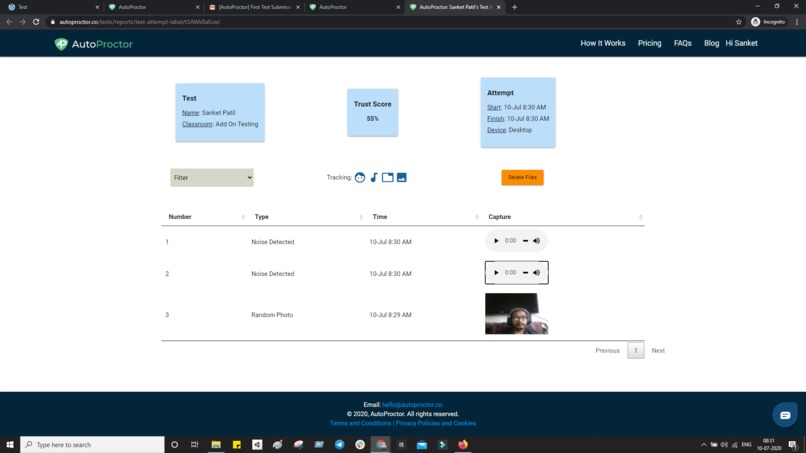Open a new browser tab
The image size is (806, 453).
coord(515,7)
